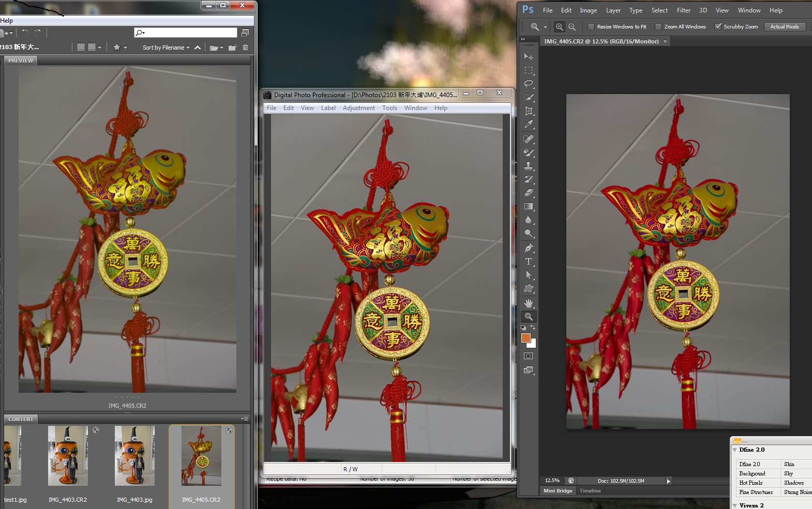Select the Quick Selection tool
This screenshot has width=812, height=509.
tap(529, 97)
